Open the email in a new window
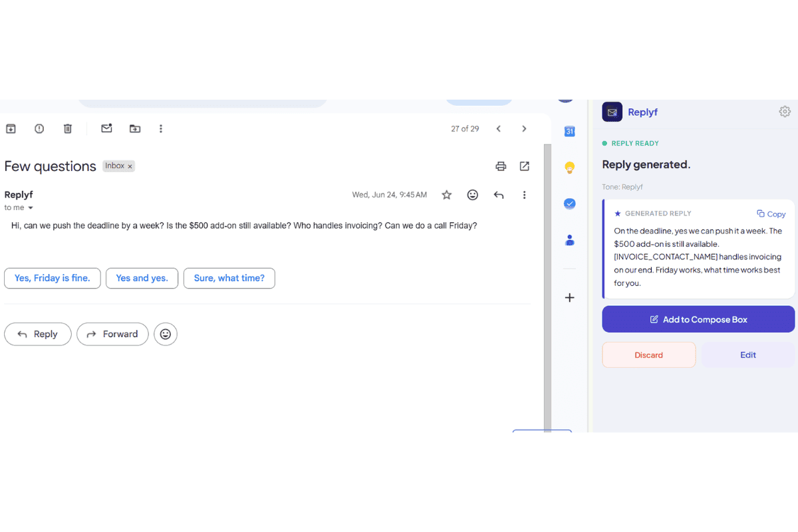The width and height of the screenshot is (798, 532). 525,166
